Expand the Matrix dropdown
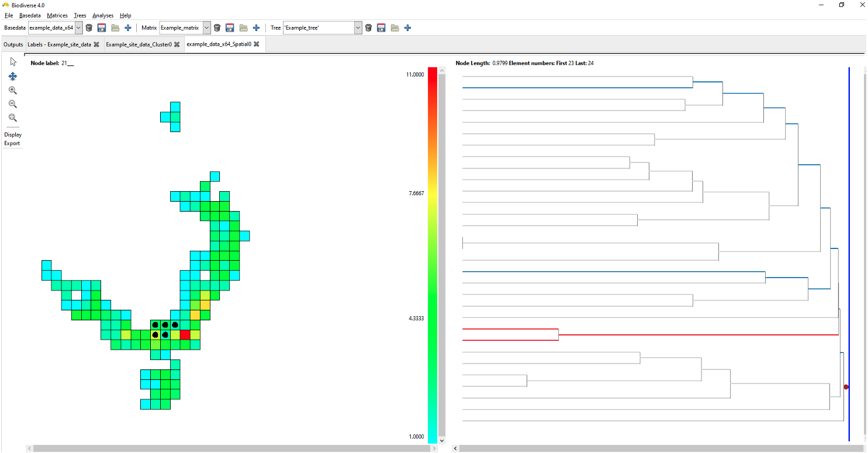 pos(207,27)
